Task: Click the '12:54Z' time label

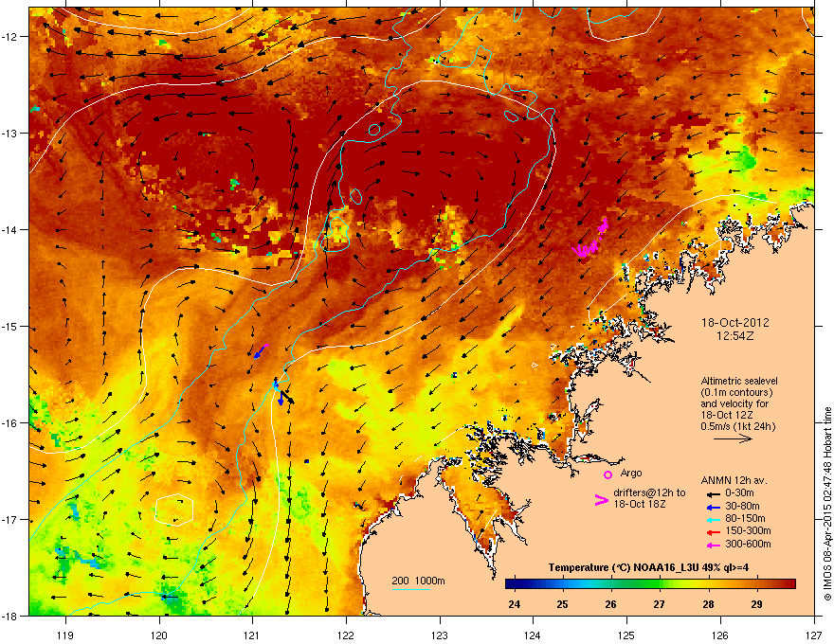Action: pos(734,336)
